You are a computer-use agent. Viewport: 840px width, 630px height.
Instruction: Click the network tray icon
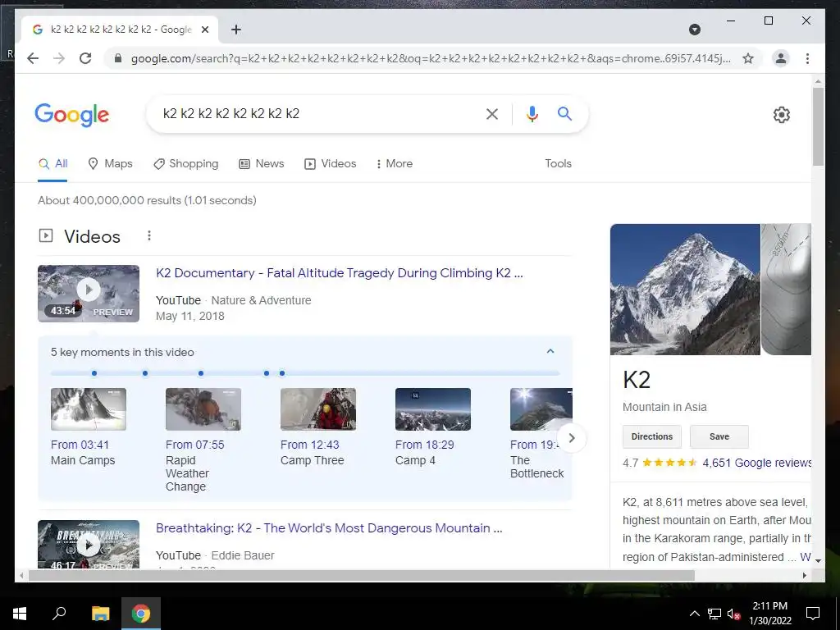click(x=714, y=614)
